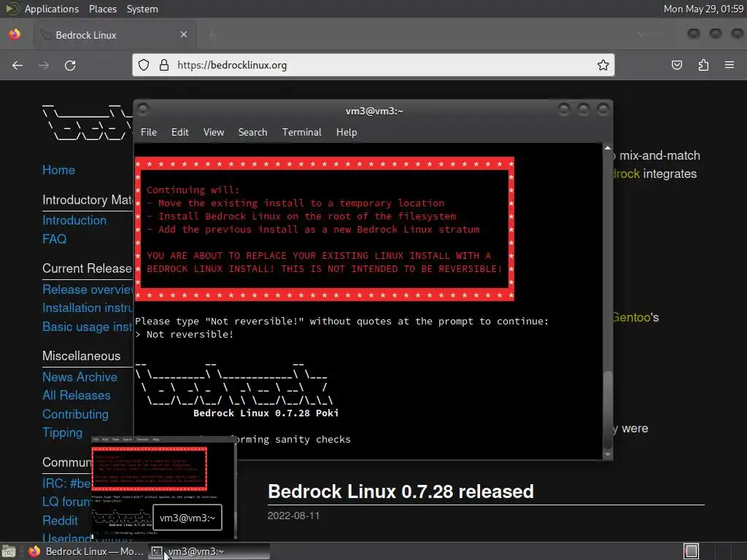The image size is (747, 560).
Task: Open the shield tracking protection icon
Action: 144,65
